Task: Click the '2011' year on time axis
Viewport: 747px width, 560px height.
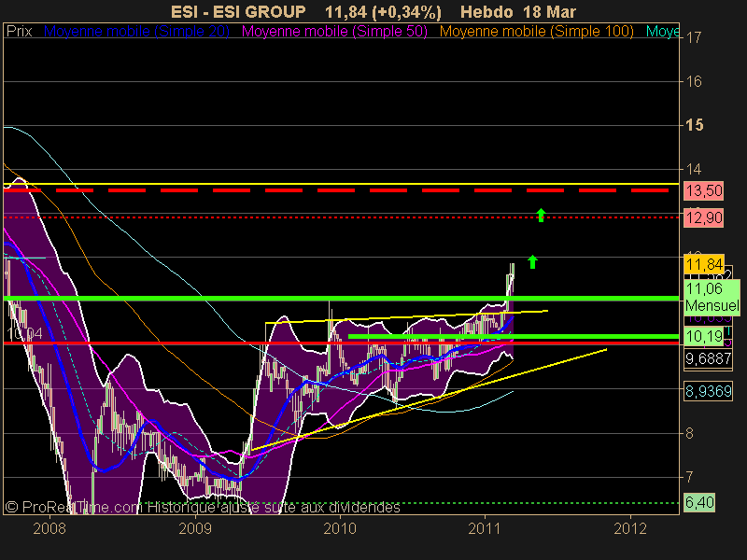Action: click(485, 528)
